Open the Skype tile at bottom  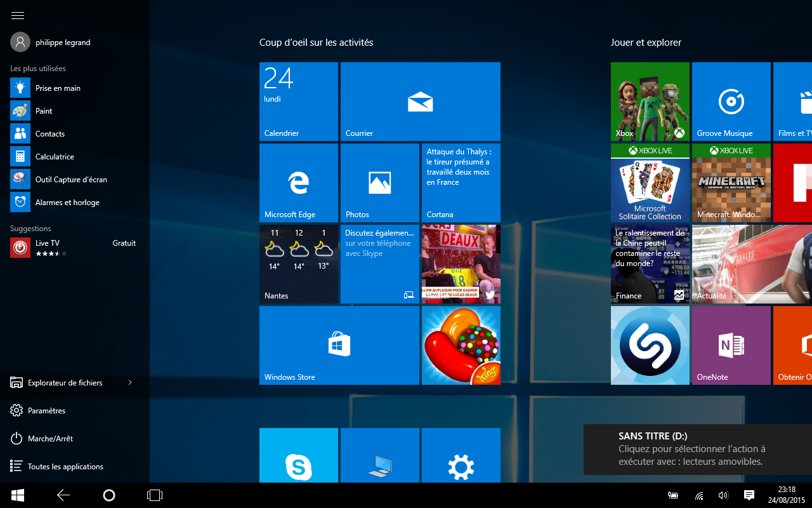coord(299,455)
